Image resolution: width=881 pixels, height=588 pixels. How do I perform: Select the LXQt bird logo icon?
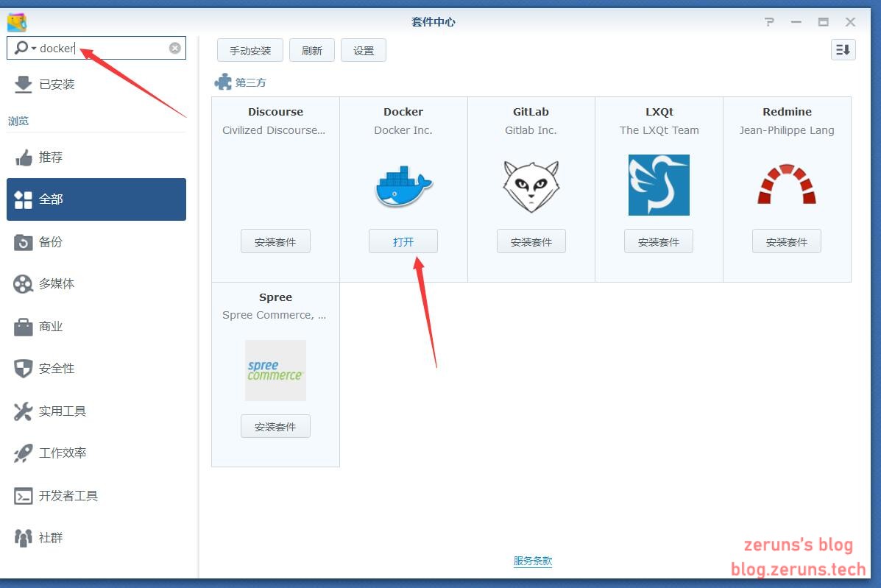coord(658,185)
